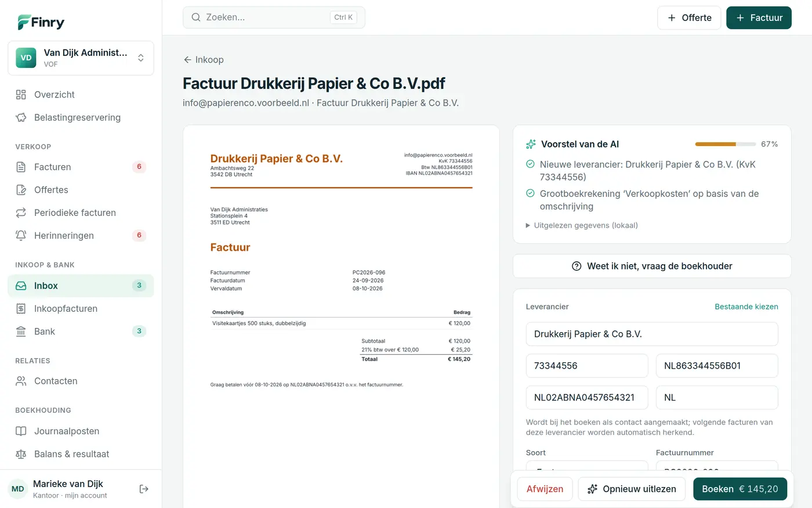Click the Belastingreservering piggy bank icon
The height and width of the screenshot is (508, 812).
pyautogui.click(x=21, y=117)
